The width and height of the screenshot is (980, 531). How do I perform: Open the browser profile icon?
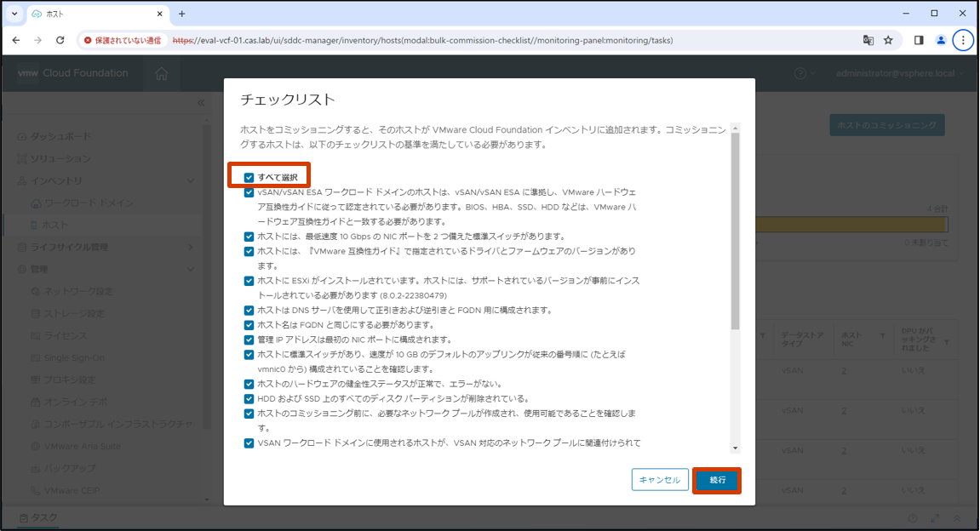point(941,40)
